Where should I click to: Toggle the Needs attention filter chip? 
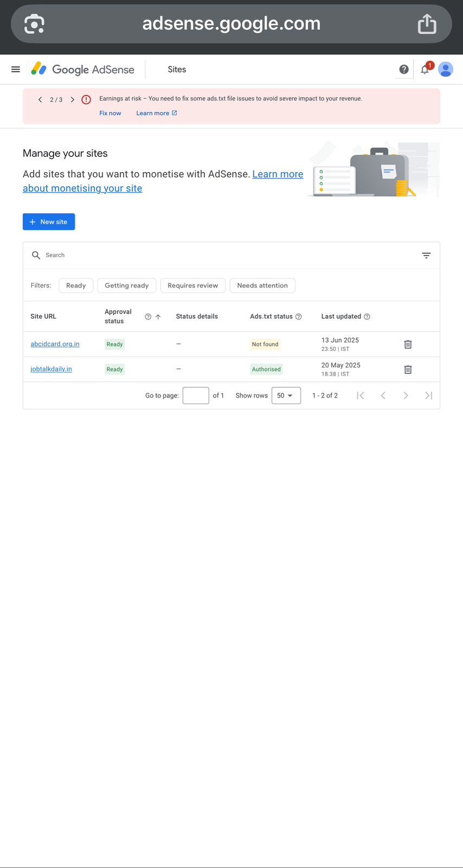click(262, 286)
